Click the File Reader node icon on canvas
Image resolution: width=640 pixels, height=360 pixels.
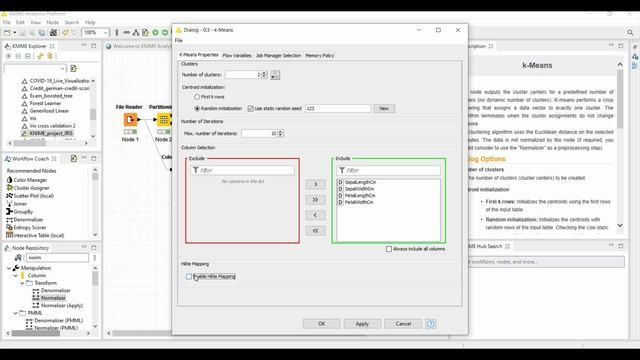(130, 120)
